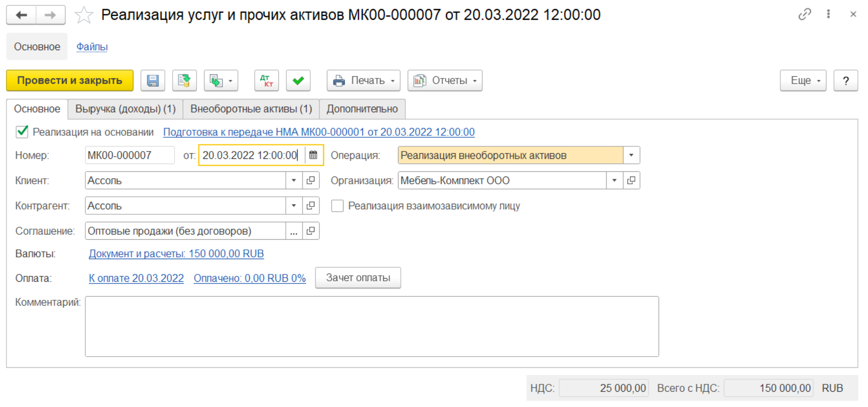Expand the Организация dropdown list
Image resolution: width=868 pixels, height=407 pixels.
pos(614,181)
